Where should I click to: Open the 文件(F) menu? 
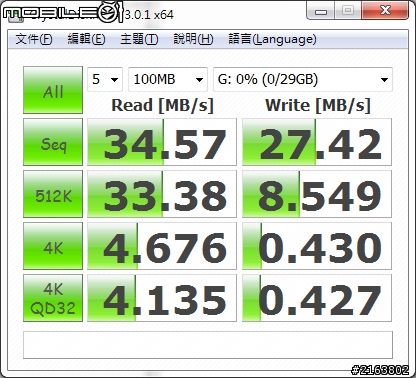click(x=34, y=39)
